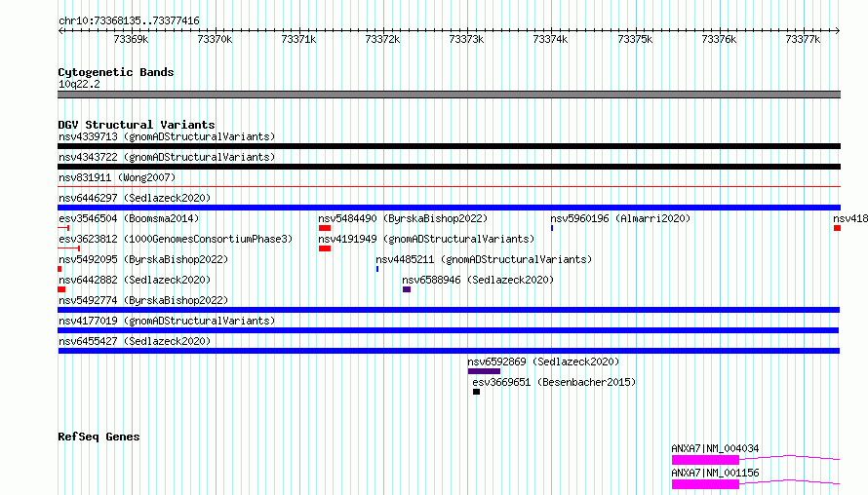Click nsv5484490 (ByrskaBishop2022) label
The image size is (868, 495).
coord(403,218)
